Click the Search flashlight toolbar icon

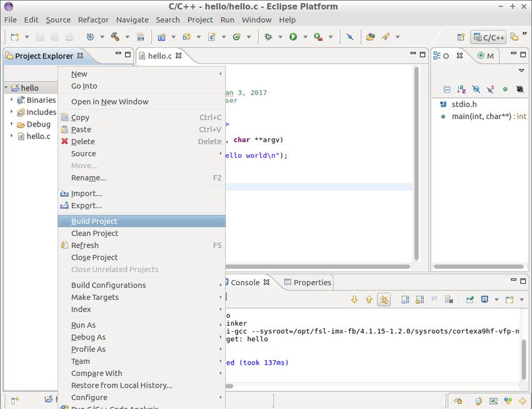click(x=386, y=37)
